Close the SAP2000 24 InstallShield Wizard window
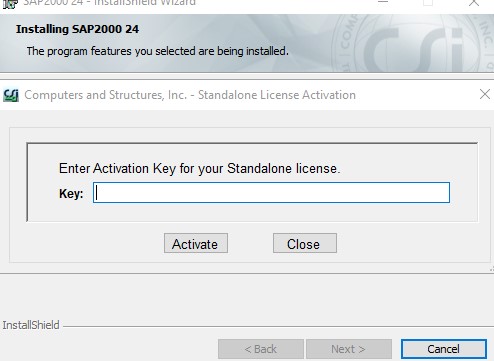Image resolution: width=494 pixels, height=361 pixels. (x=474, y=3)
